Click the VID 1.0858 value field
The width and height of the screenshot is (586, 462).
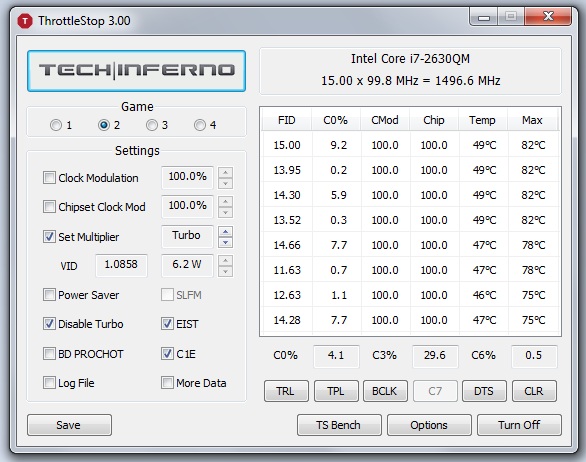point(121,265)
